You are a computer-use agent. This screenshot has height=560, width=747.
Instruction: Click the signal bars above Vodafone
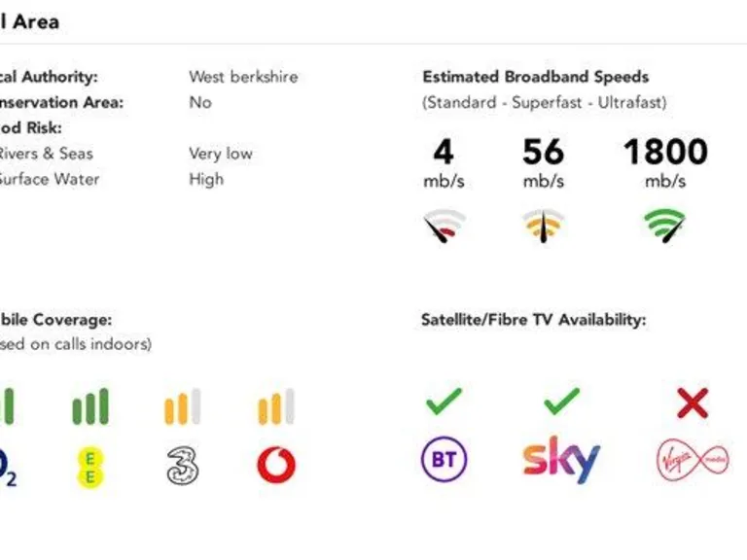tap(276, 407)
